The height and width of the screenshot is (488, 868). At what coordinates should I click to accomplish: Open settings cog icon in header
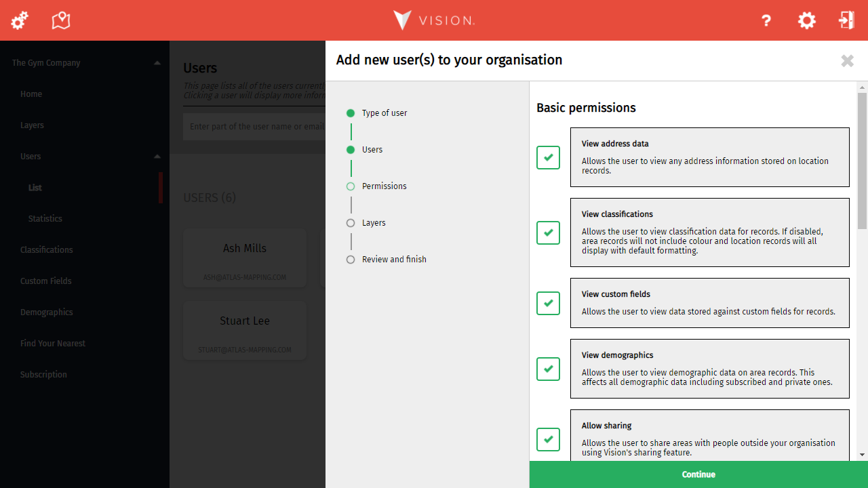[806, 20]
